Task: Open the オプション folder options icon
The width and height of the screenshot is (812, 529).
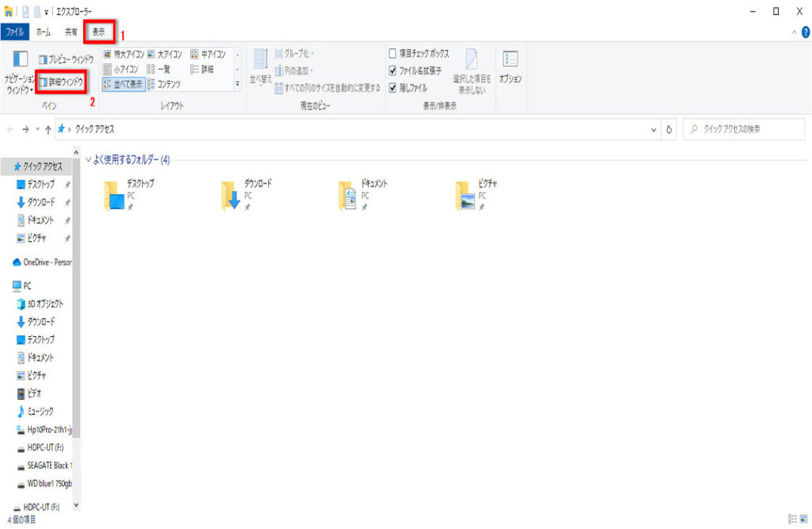Action: [x=510, y=67]
